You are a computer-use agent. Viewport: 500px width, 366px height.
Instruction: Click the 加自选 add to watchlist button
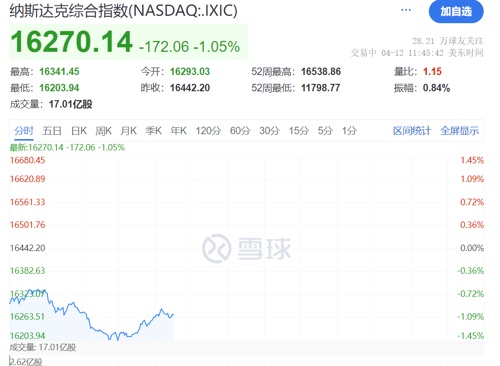pyautogui.click(x=456, y=12)
